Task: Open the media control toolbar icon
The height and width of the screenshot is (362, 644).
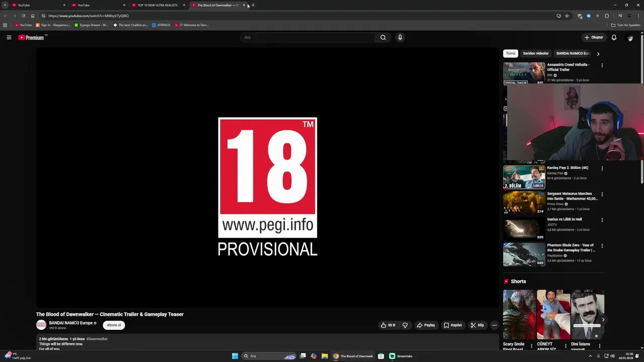Action: coord(620,16)
